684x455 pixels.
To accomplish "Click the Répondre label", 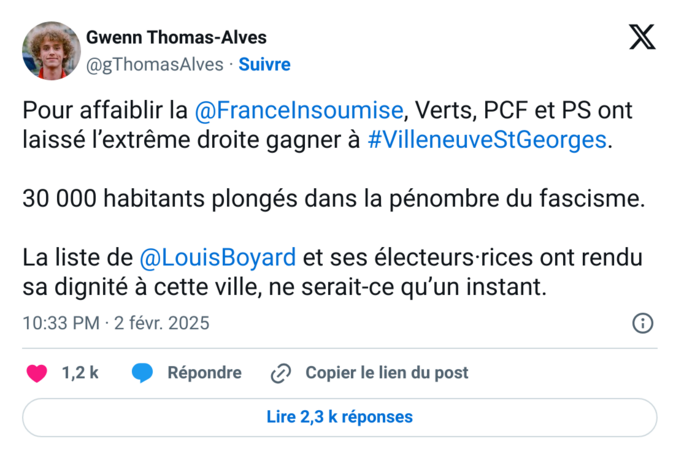I will pos(204,373).
